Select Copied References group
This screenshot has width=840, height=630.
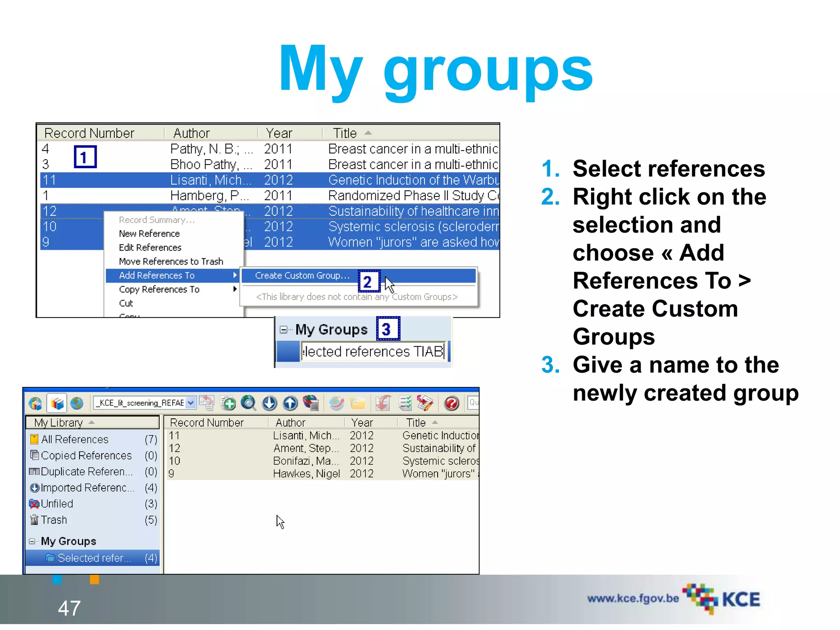93,455
